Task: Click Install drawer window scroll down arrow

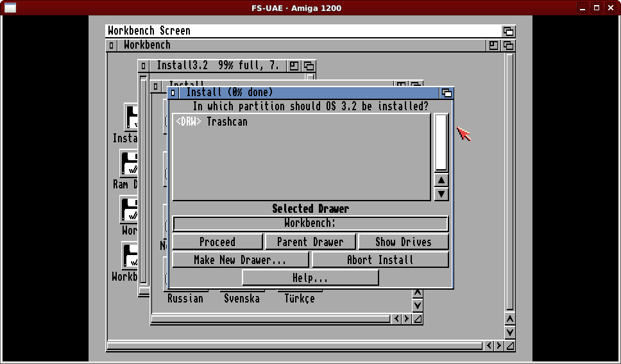Action: click(x=418, y=306)
